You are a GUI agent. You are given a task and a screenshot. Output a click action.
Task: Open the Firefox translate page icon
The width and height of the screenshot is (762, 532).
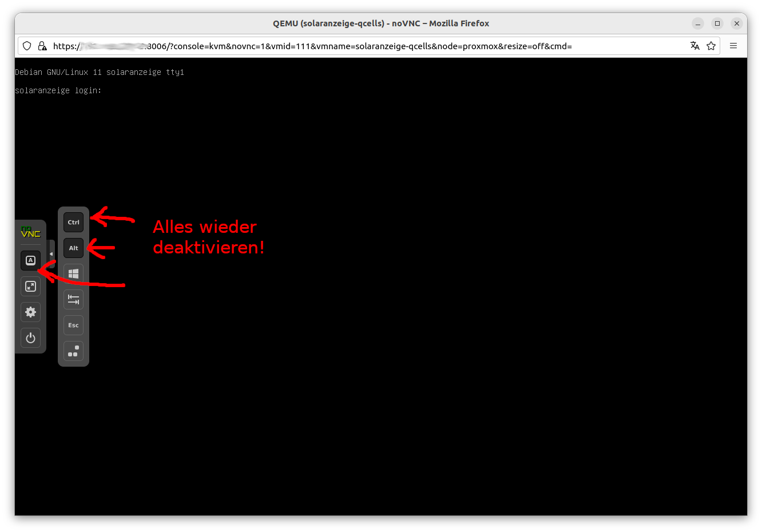click(695, 46)
